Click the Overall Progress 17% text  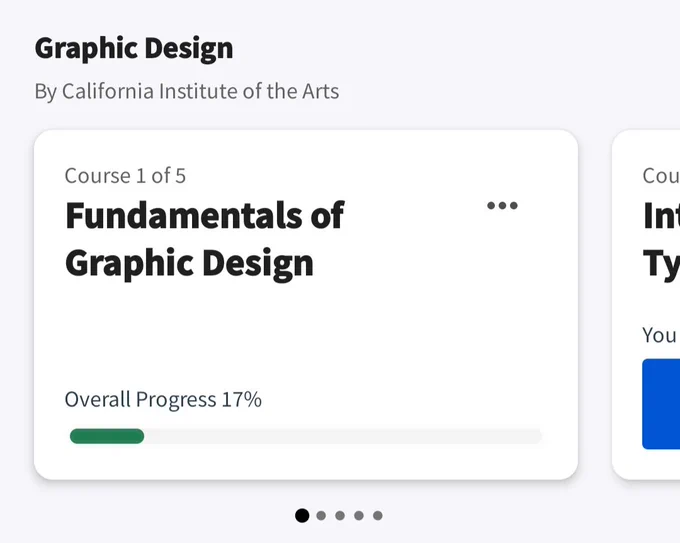pos(163,399)
